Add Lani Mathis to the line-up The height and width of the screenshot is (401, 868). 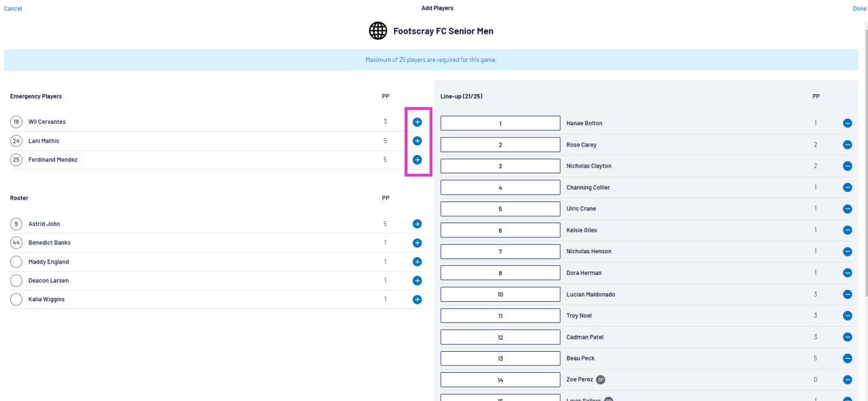(417, 141)
